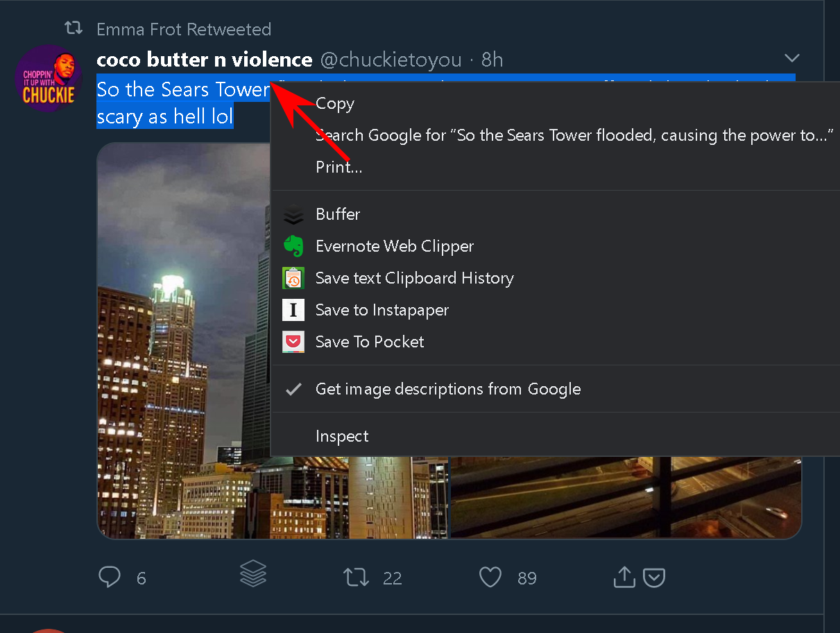Select Copy from the context menu
The width and height of the screenshot is (840, 633).
(335, 103)
